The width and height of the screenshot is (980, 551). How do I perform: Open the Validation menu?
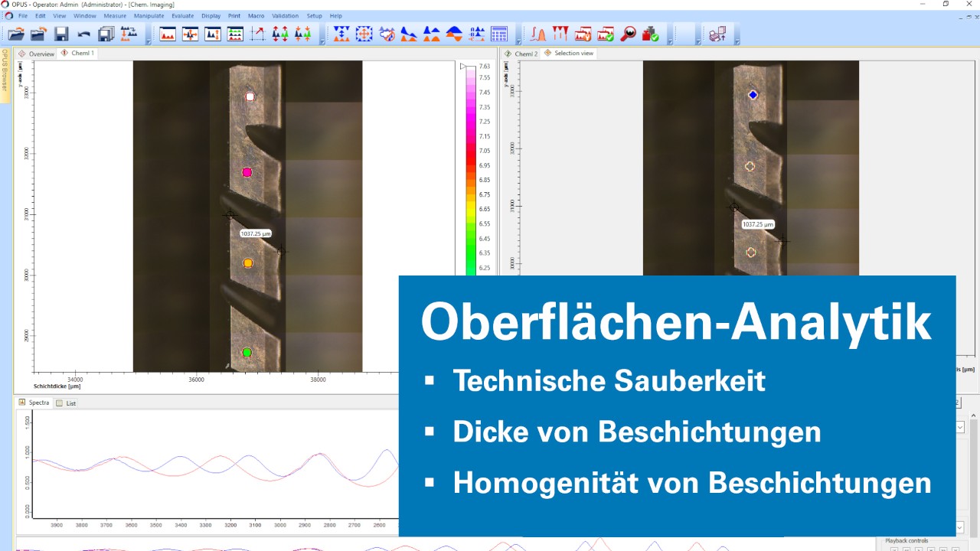click(x=285, y=15)
